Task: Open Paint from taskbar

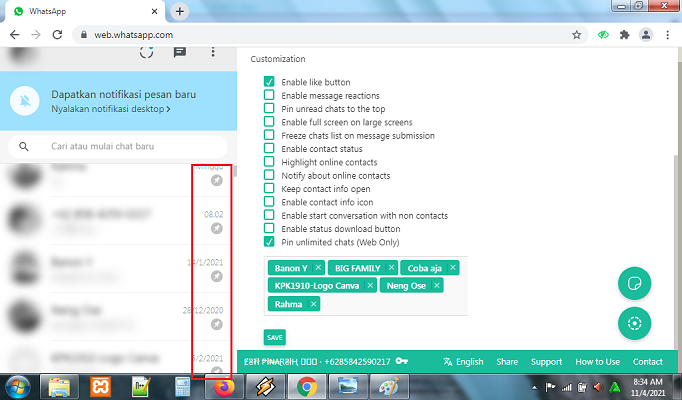Action: click(389, 387)
